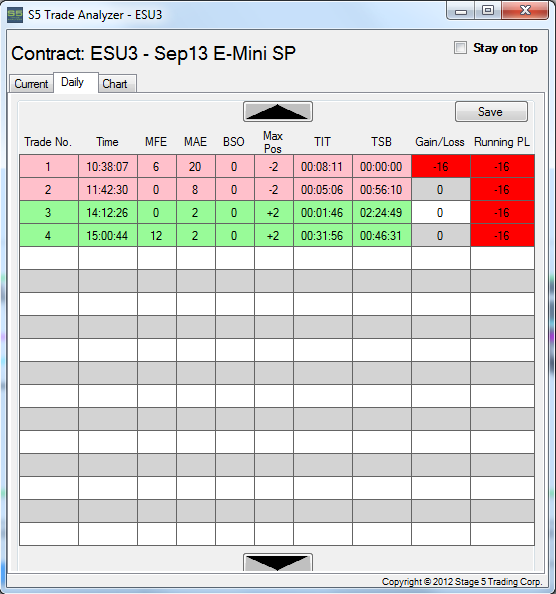Open the Chart tab
This screenshot has width=556, height=594.
117,83
